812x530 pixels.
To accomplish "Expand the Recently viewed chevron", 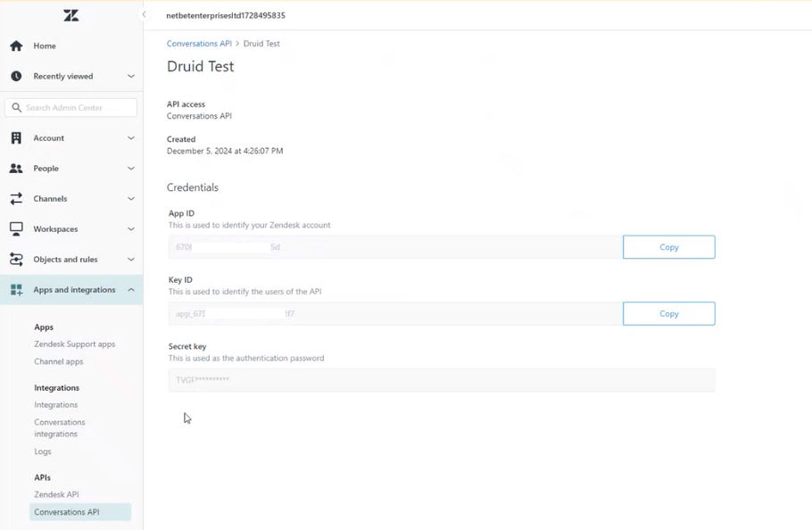I will (x=131, y=76).
